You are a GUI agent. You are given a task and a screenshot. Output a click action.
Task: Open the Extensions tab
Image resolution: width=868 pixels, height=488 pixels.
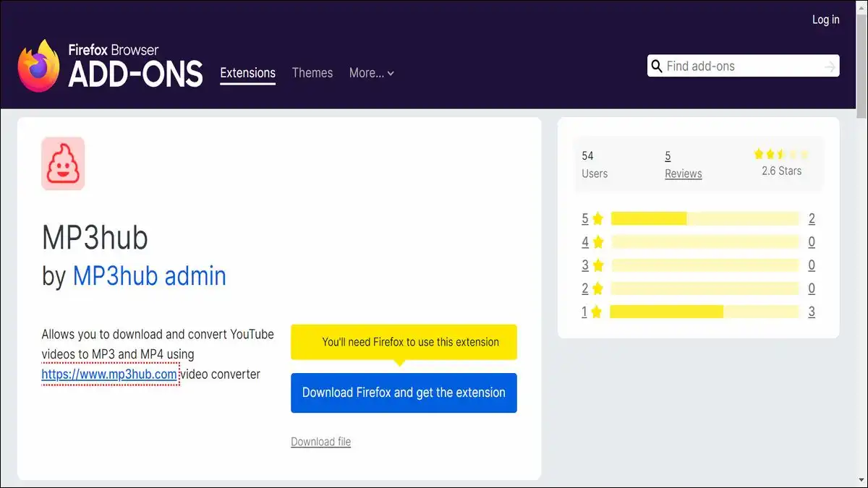point(248,73)
